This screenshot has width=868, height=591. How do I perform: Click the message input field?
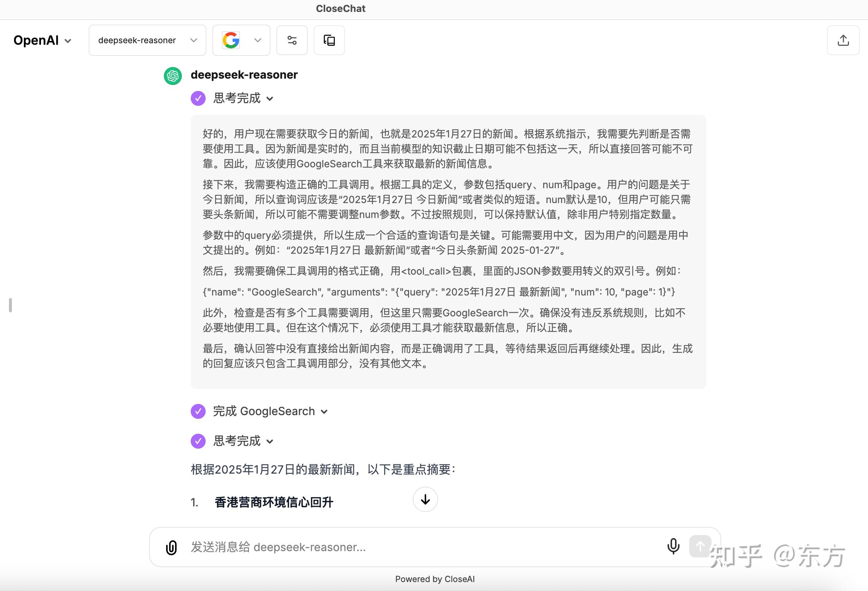(411, 547)
